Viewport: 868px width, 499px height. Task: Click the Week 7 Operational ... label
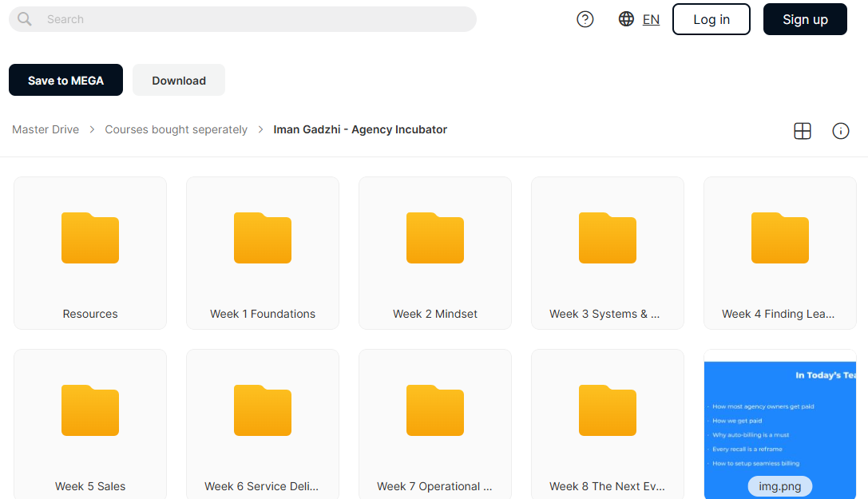(434, 486)
